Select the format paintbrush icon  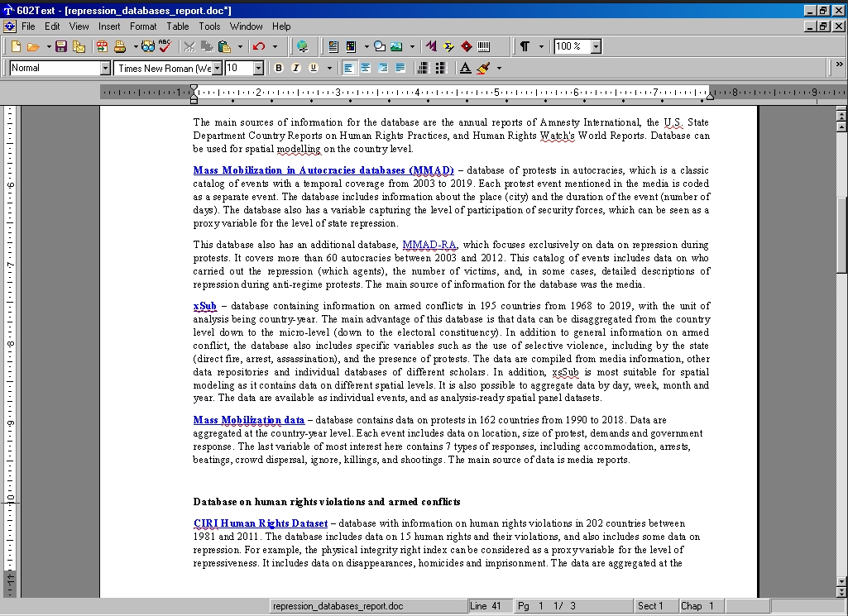(483, 68)
